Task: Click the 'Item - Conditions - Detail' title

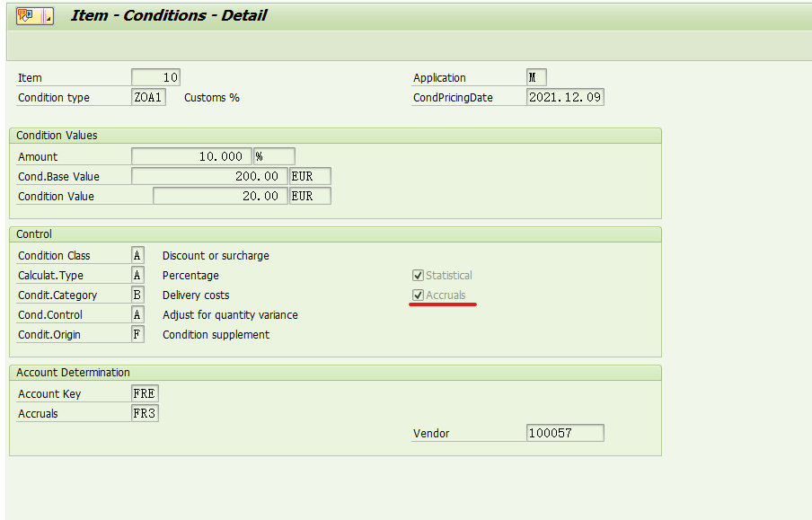Action: click(169, 15)
